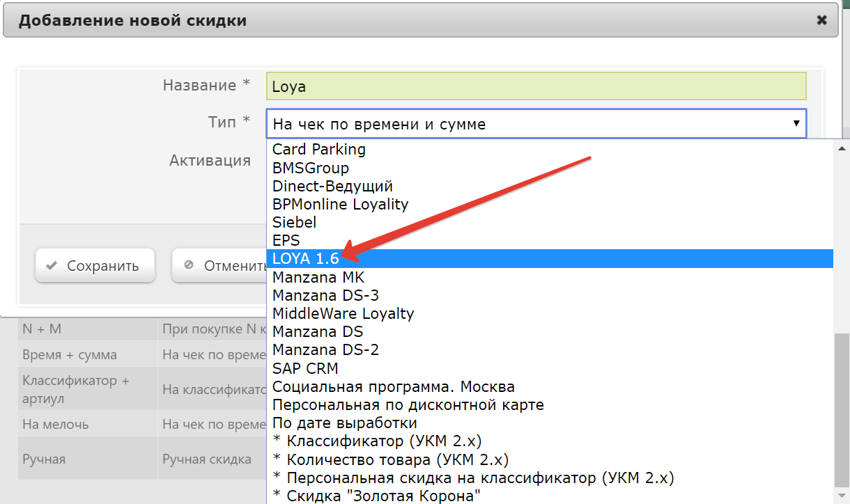Screen dimensions: 850x504
Task: Click the dropdown list scrollbar down arrow
Action: pyautogui.click(x=842, y=495)
